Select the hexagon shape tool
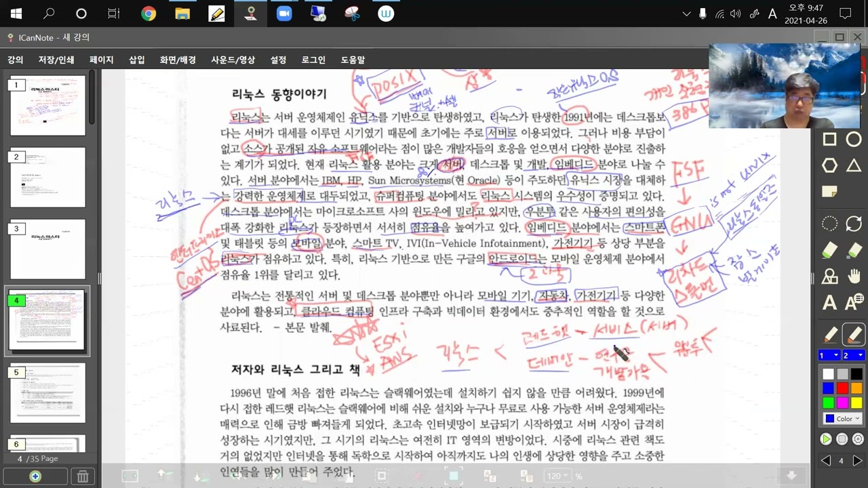 (x=829, y=165)
